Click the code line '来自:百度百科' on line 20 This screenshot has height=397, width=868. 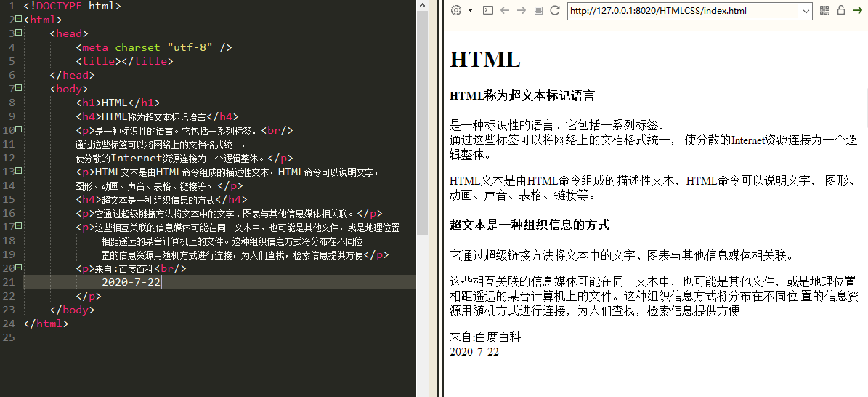click(x=131, y=269)
